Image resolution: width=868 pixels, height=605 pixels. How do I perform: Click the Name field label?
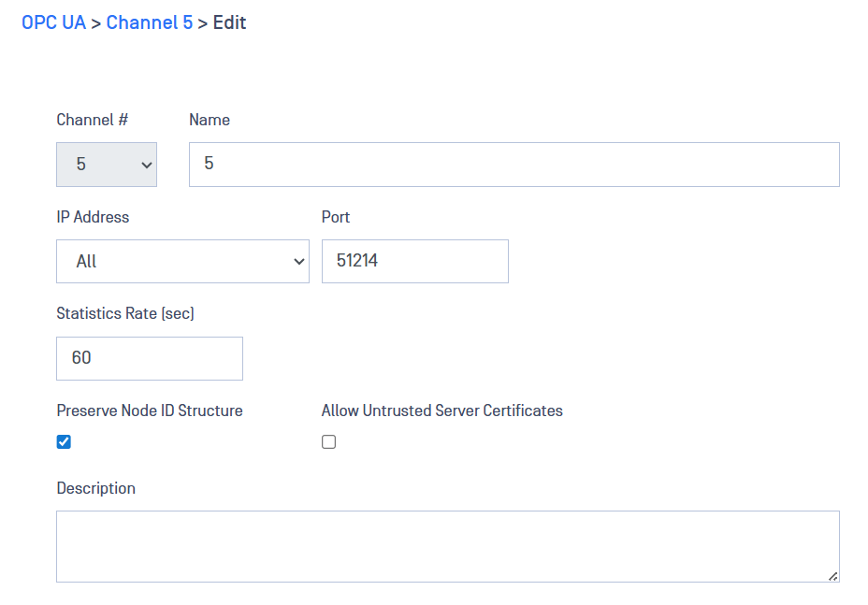[x=210, y=120]
